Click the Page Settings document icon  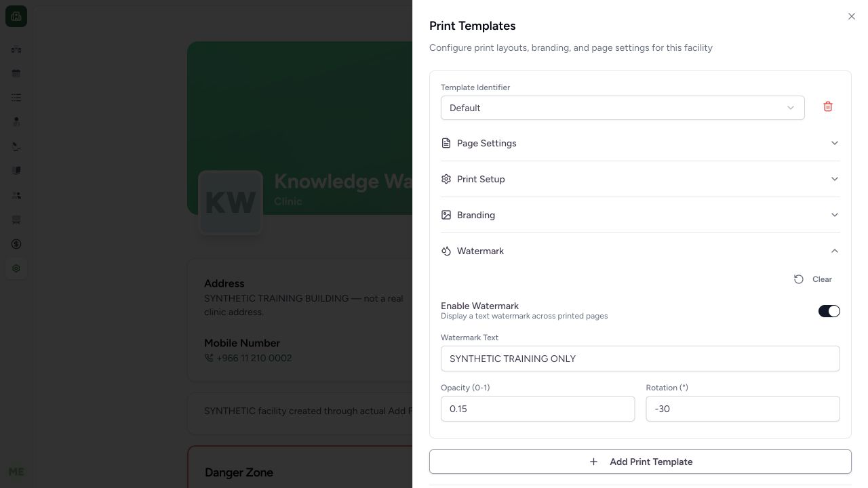tap(446, 143)
